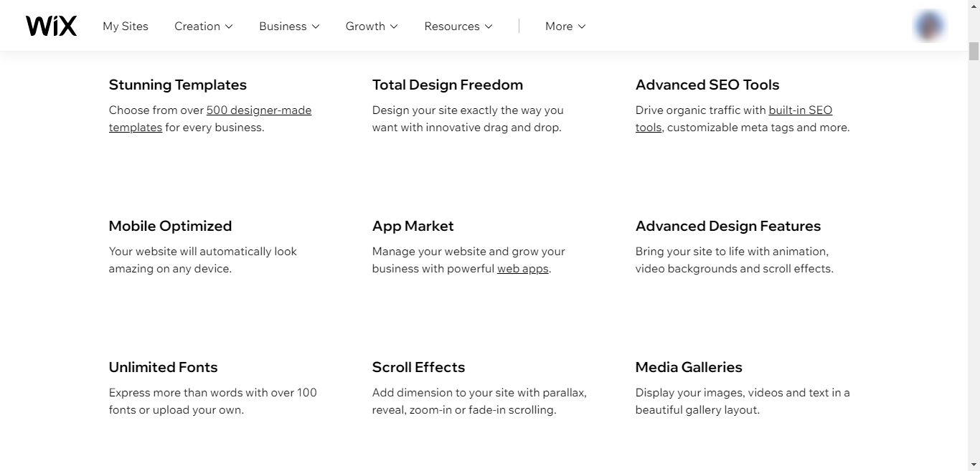
Task: Open My Sites in navigation
Action: [126, 26]
